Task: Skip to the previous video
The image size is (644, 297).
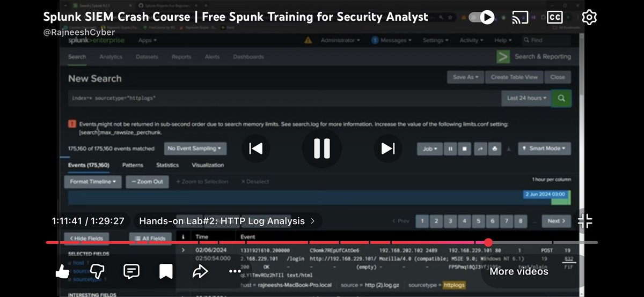Action: click(x=255, y=148)
